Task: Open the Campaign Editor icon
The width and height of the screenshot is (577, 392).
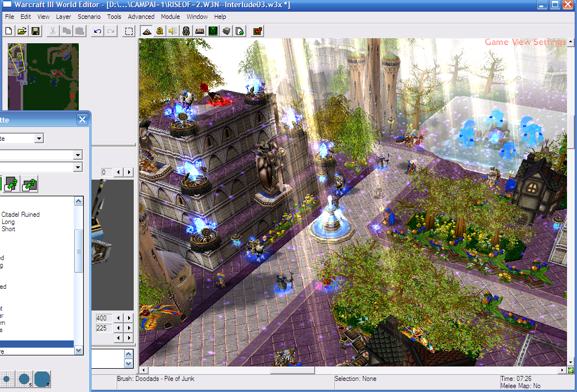Action: pos(199,31)
